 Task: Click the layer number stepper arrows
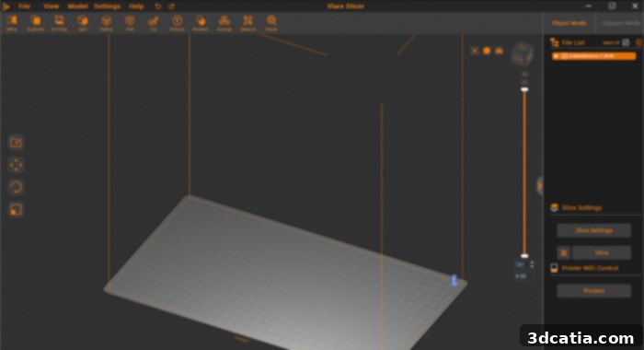point(532,264)
